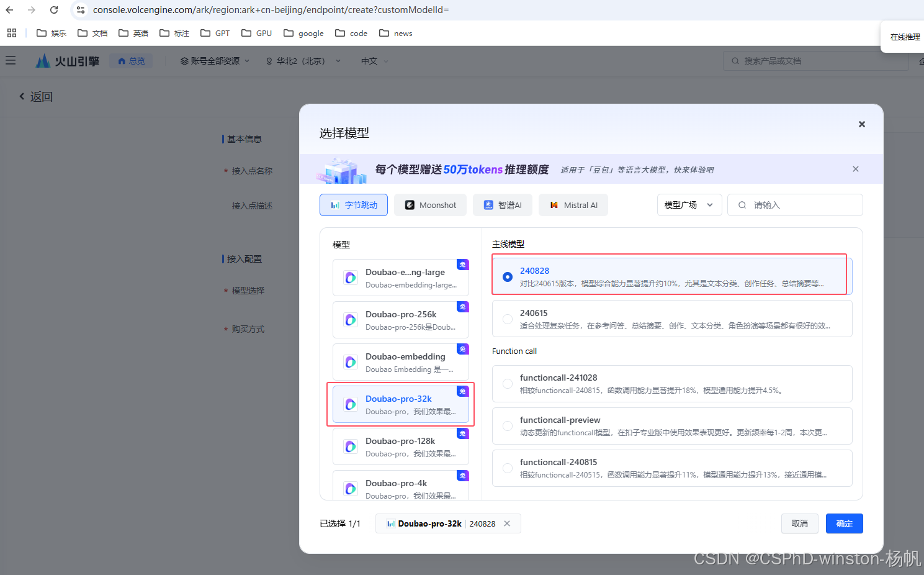924x575 pixels.
Task: Click the Mistral AI provider logo icon
Action: click(554, 205)
